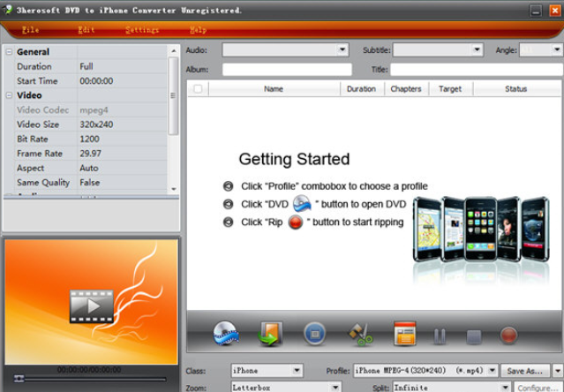
Task: Open the Class iPhone dropdown
Action: pos(297,370)
